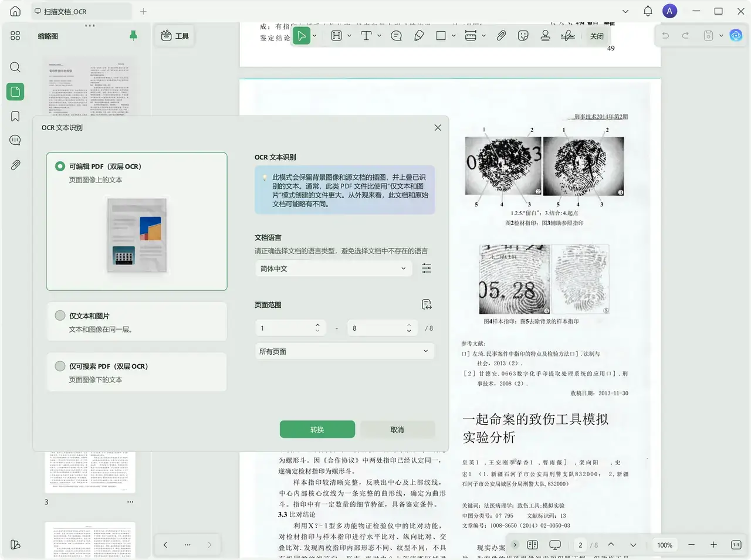Select the comment bubble annotation tool
Viewport: 751px width, 560px height.
click(396, 35)
